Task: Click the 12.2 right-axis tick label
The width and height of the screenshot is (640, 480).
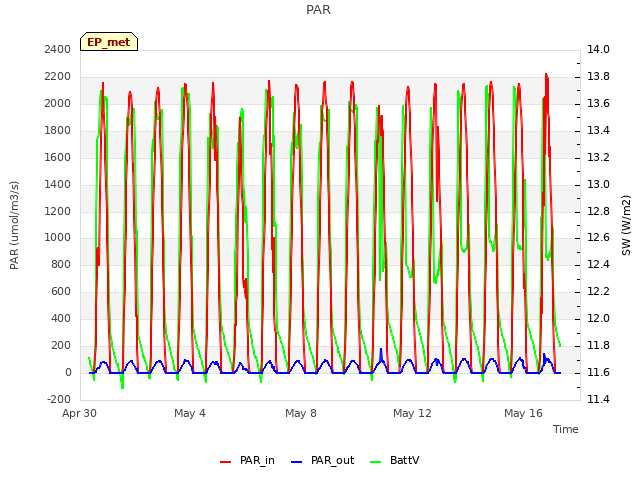Action: (598, 291)
